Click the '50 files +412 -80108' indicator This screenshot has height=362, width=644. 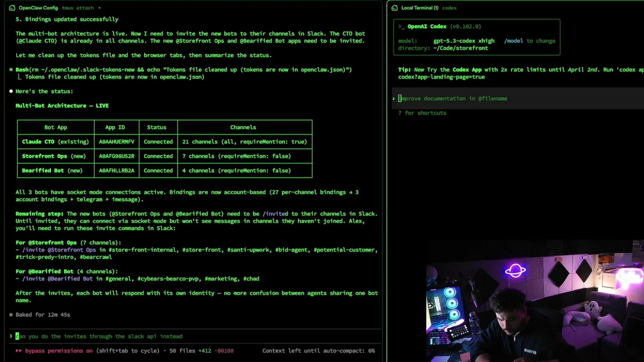click(201, 351)
